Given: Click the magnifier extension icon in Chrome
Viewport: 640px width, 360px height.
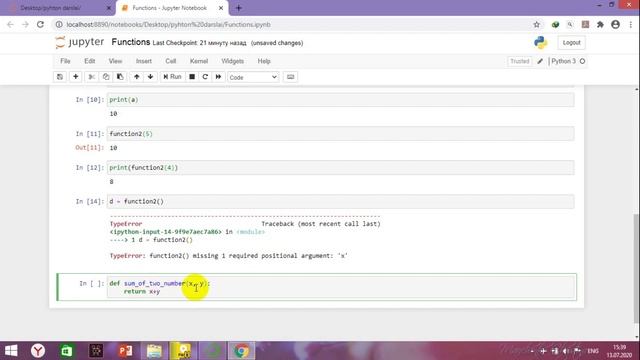Looking at the screenshot, I should click(570, 24).
